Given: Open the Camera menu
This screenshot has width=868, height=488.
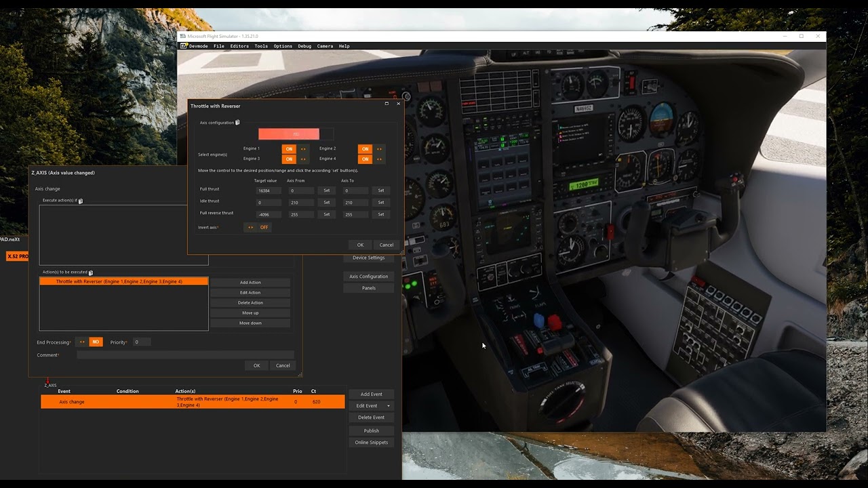Looking at the screenshot, I should [325, 46].
